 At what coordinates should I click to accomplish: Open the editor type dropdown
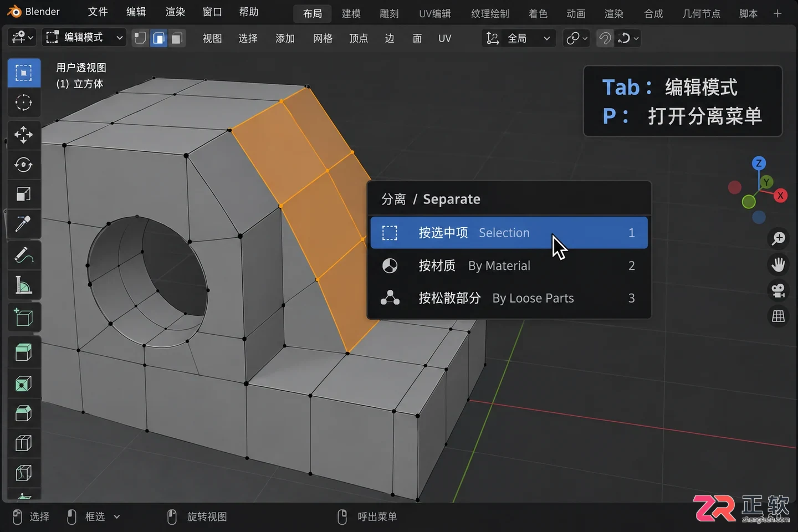point(23,38)
